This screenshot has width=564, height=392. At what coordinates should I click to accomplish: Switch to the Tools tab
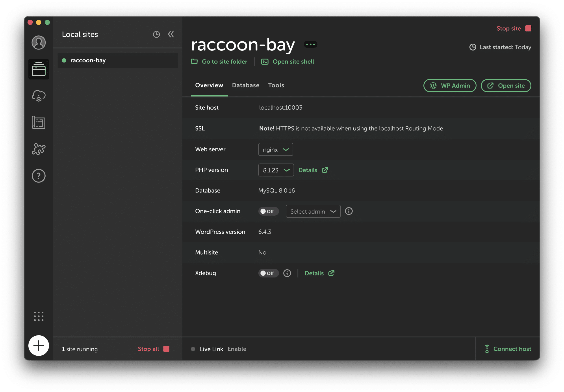pyautogui.click(x=276, y=85)
